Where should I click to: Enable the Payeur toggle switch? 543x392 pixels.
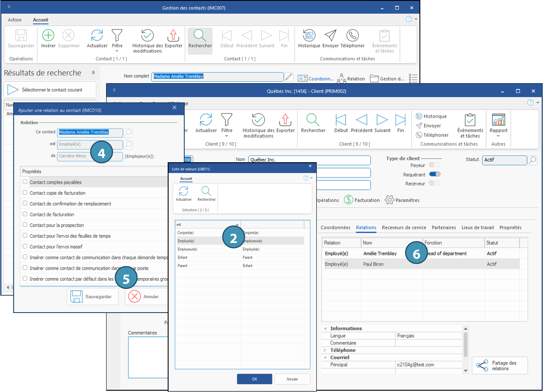(435, 165)
